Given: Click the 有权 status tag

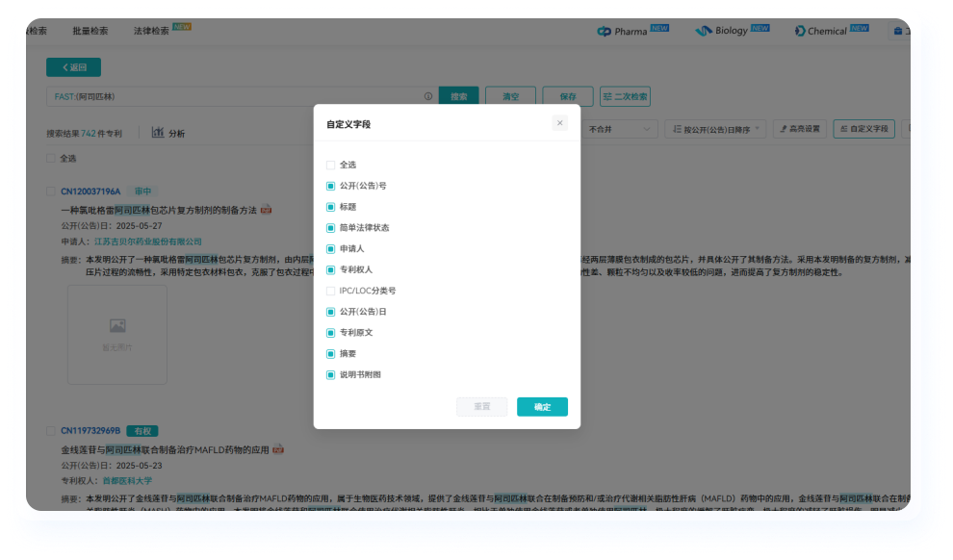Looking at the screenshot, I should tap(142, 431).
